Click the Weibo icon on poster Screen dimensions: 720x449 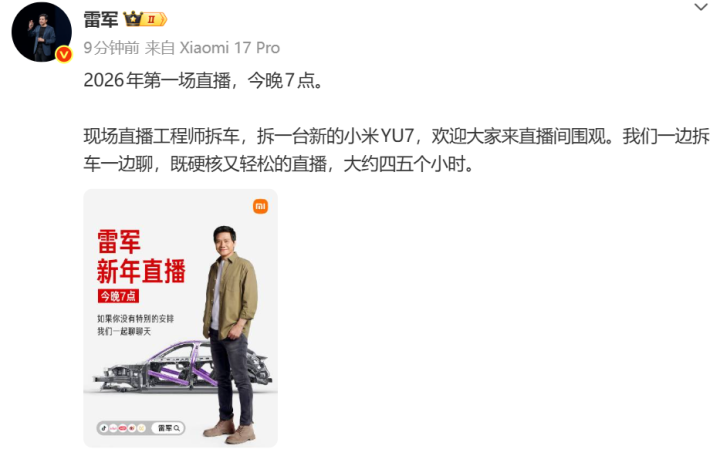pyautogui.click(x=132, y=428)
